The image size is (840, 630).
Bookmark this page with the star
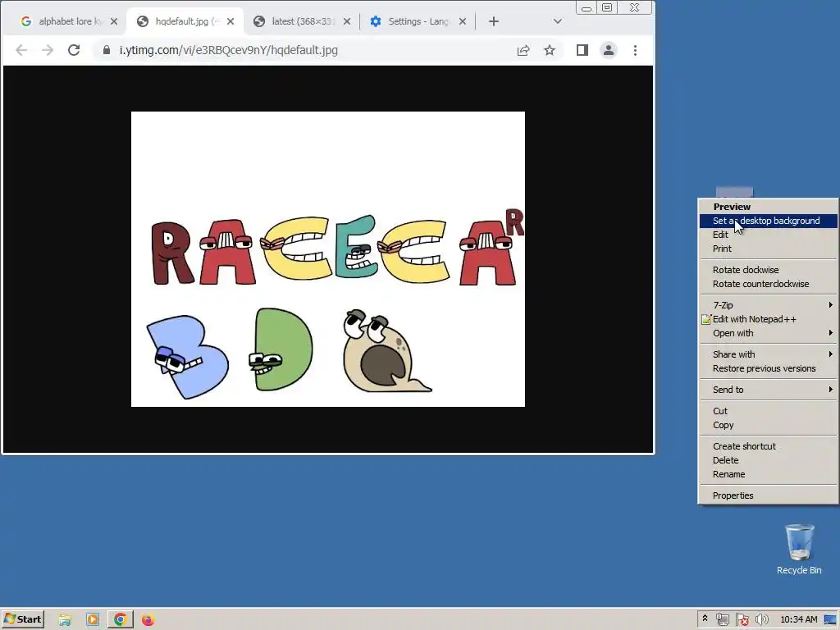pos(550,50)
